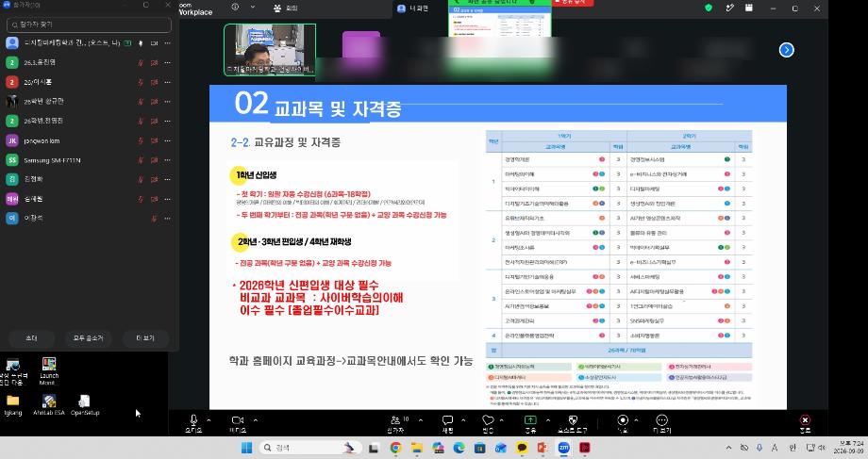Screen dimensions: 868x459
Task: Toggle video icon for jongwon kim
Action: click(x=154, y=140)
